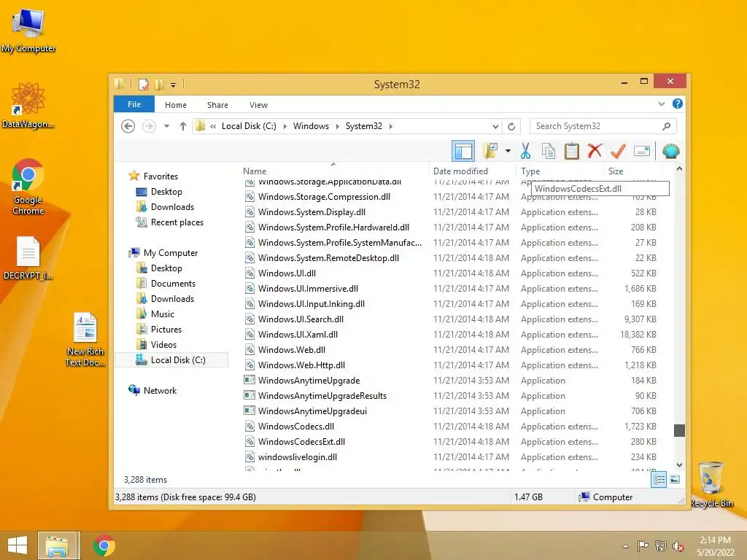Open Customize Quick Access Toolbar dropdown
The height and width of the screenshot is (560, 747).
coord(173,85)
